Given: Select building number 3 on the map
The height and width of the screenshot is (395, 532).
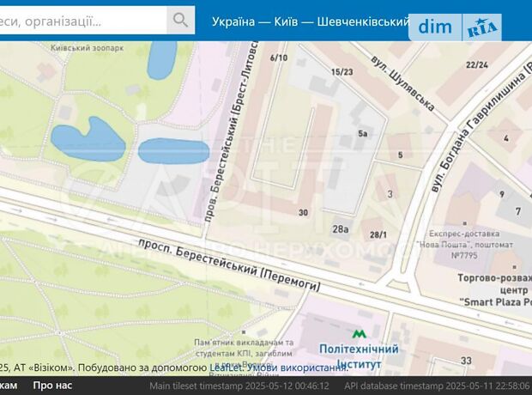Looking at the screenshot, I should click(x=390, y=194).
